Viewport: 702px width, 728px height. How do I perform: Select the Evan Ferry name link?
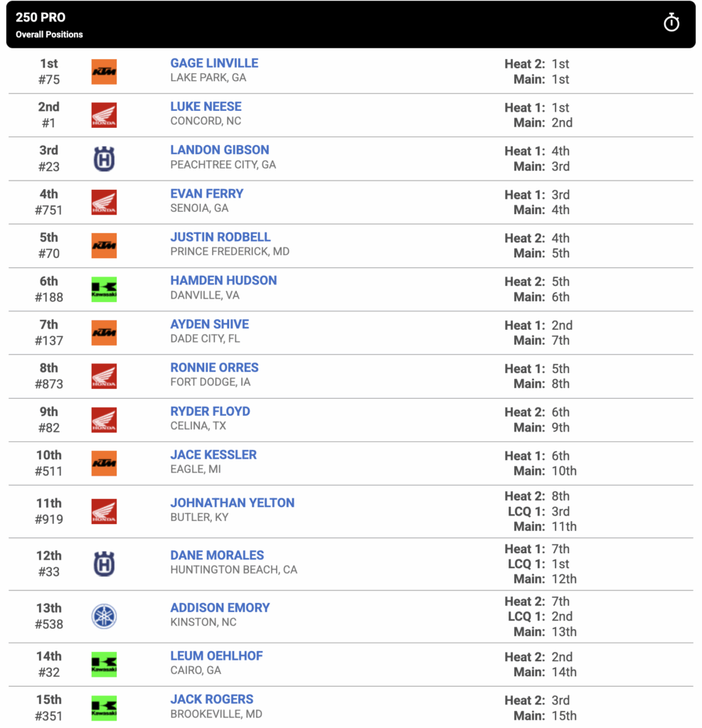coord(207,193)
